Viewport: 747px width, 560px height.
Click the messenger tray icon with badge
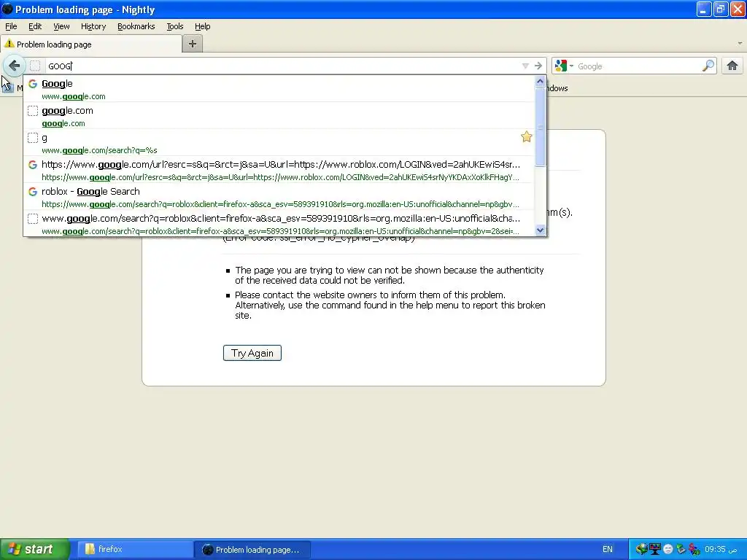[x=694, y=549]
